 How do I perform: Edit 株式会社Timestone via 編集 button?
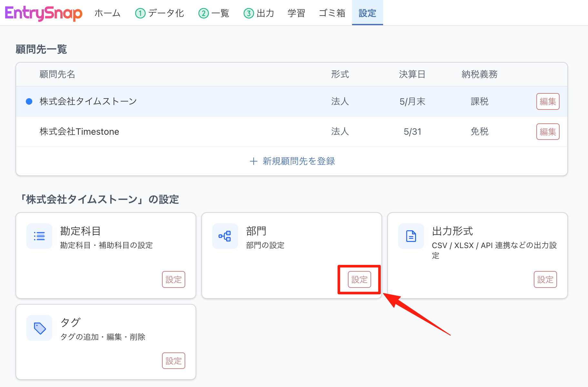tap(548, 132)
